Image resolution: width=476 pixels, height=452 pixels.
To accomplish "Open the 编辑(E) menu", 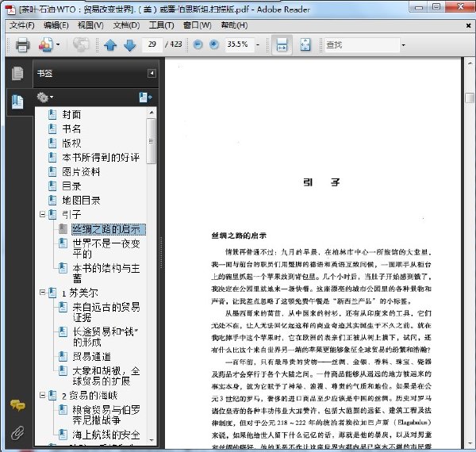I will click(56, 25).
